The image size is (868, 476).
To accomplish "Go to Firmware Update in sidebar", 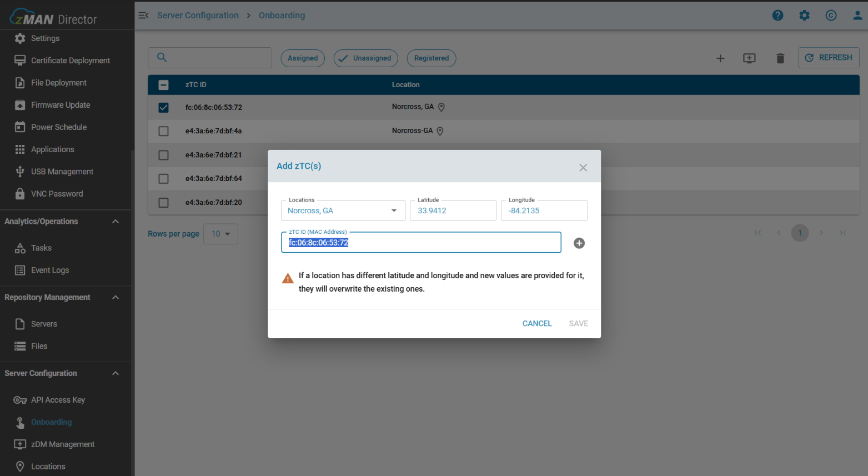I will tap(60, 105).
